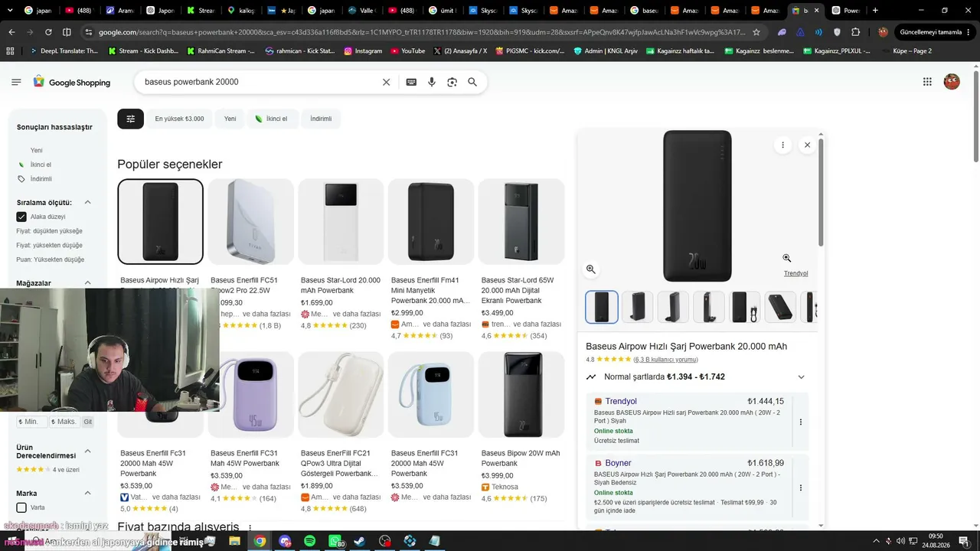Select the İndirimli filter in sidebar
Screen dimensions: 980x551
tap(41, 179)
